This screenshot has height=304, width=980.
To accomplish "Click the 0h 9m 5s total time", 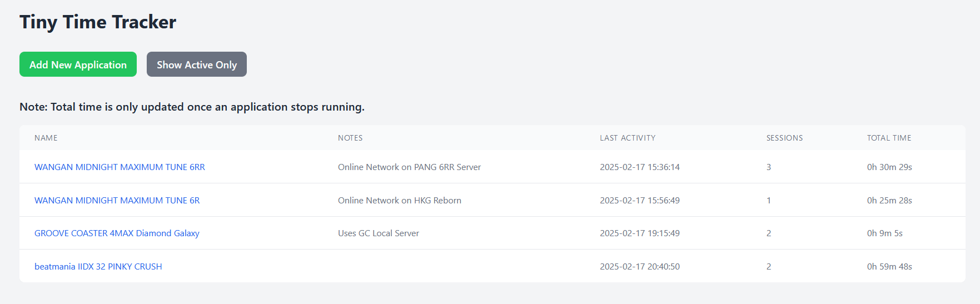I will coord(884,233).
